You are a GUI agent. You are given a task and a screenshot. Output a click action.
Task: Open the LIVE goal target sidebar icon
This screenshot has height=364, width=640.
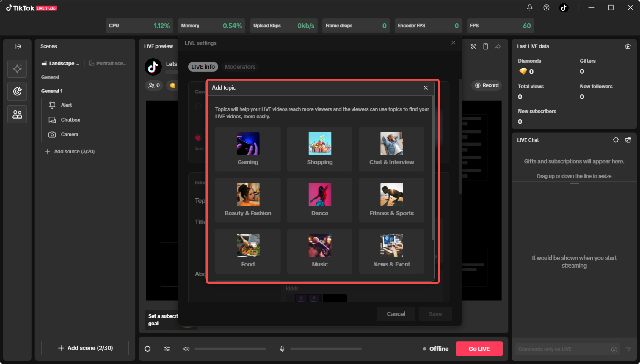17,91
